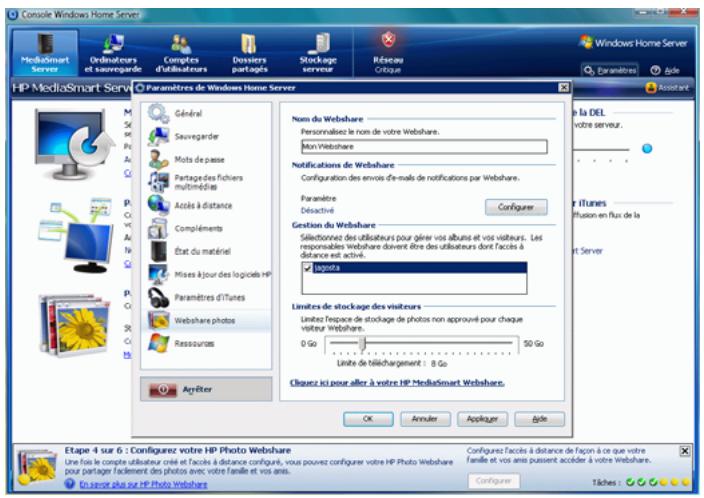The height and width of the screenshot is (498, 704).
Task: Open Aide in the console header
Action: (x=665, y=71)
